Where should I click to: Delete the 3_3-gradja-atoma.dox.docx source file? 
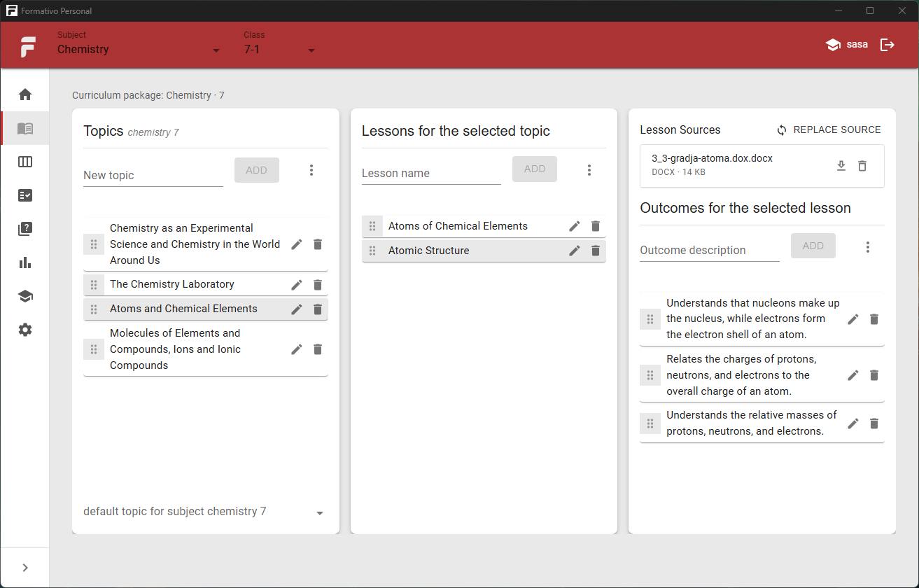click(x=862, y=166)
